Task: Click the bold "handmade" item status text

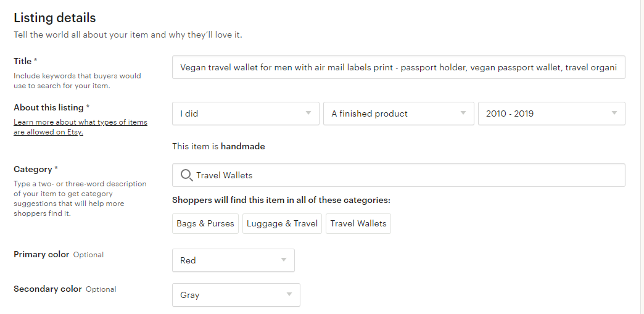Action: click(242, 146)
